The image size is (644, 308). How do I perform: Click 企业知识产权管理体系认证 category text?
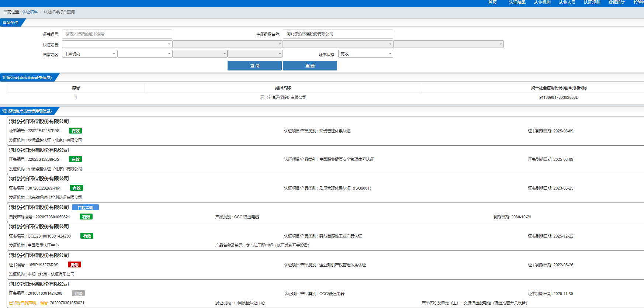click(x=343, y=265)
